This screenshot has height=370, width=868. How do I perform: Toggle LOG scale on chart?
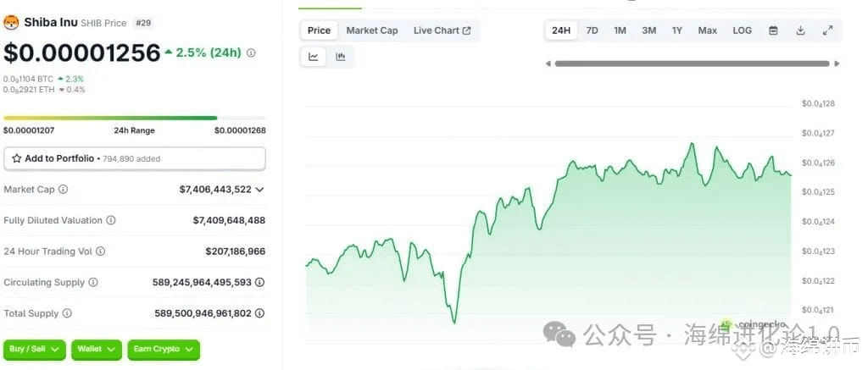pos(742,30)
